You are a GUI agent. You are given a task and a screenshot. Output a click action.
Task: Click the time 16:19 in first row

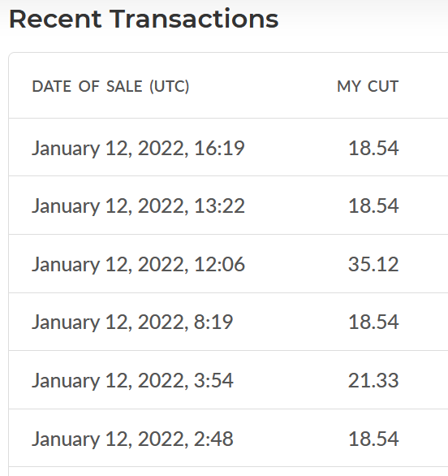point(219,148)
